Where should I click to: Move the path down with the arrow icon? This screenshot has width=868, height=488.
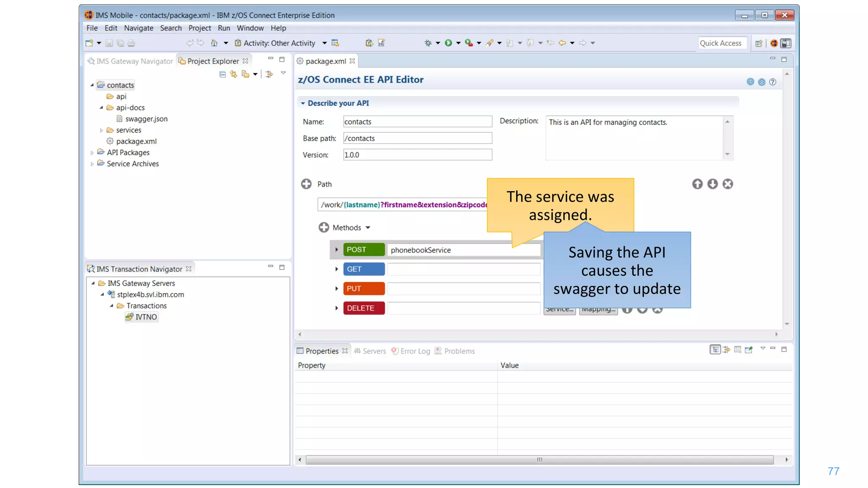(x=712, y=184)
